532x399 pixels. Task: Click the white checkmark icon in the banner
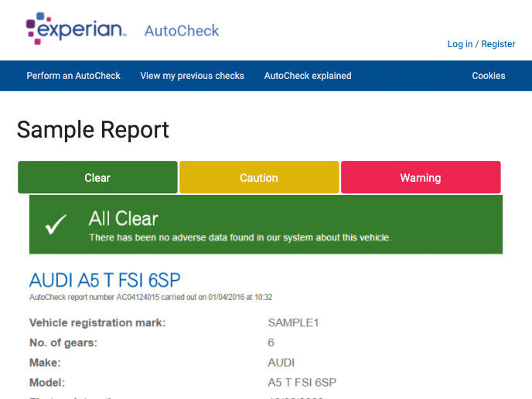coord(56,224)
